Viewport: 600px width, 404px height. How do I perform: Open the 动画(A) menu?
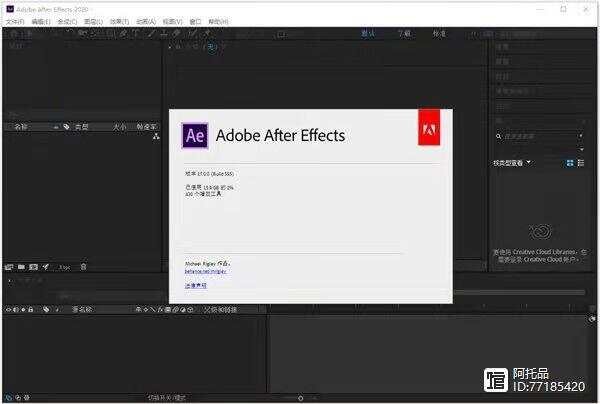pos(146,22)
